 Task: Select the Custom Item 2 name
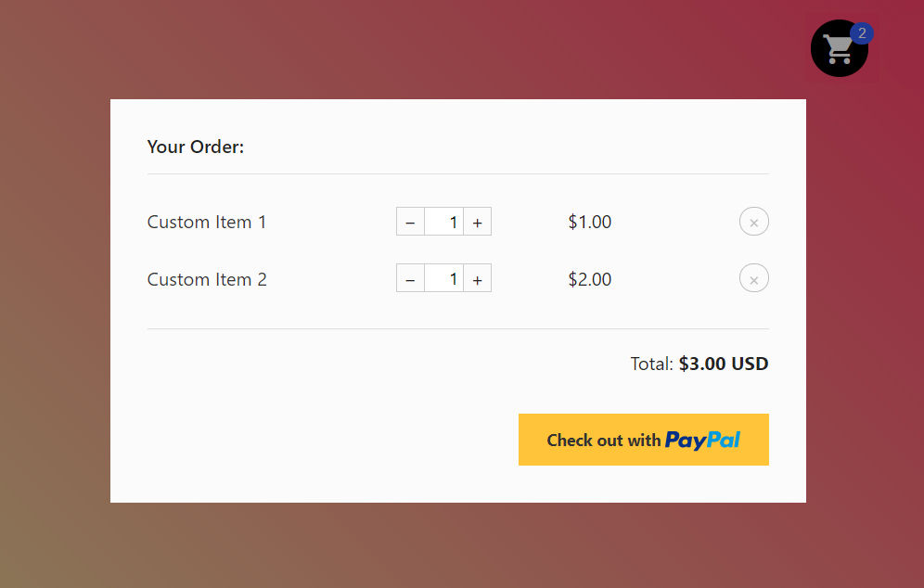pos(207,279)
